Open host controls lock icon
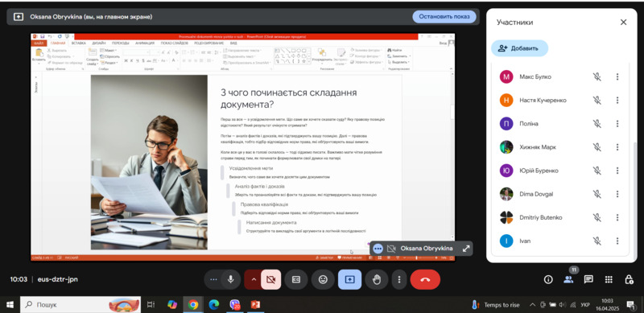This screenshot has height=313, width=644. click(629, 280)
